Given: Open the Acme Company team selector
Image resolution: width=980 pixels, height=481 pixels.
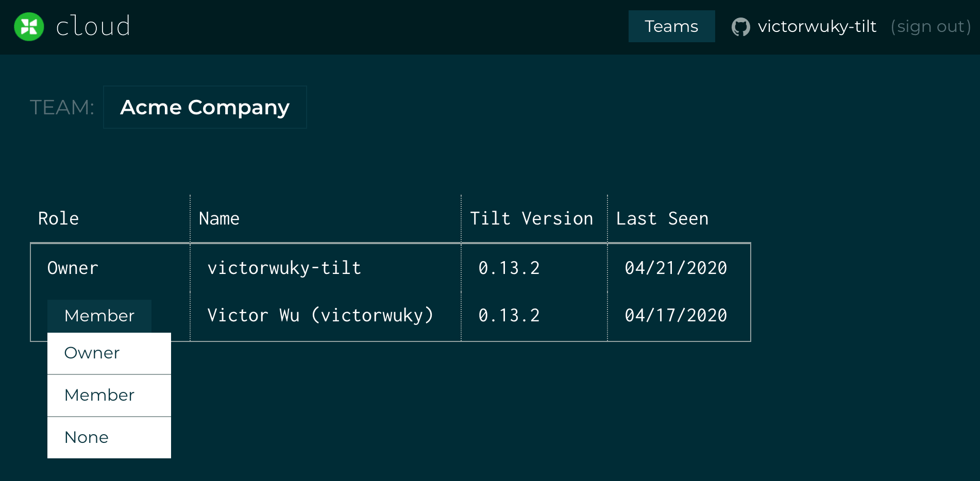Looking at the screenshot, I should [x=205, y=107].
